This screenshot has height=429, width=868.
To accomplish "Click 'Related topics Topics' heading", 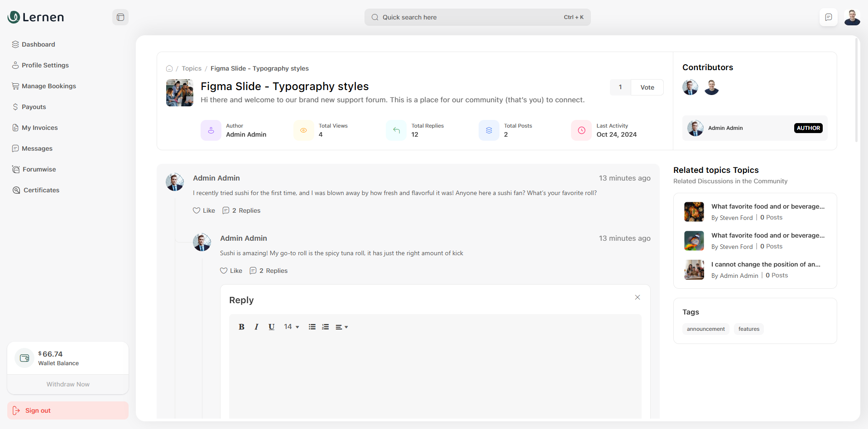I will (716, 170).
